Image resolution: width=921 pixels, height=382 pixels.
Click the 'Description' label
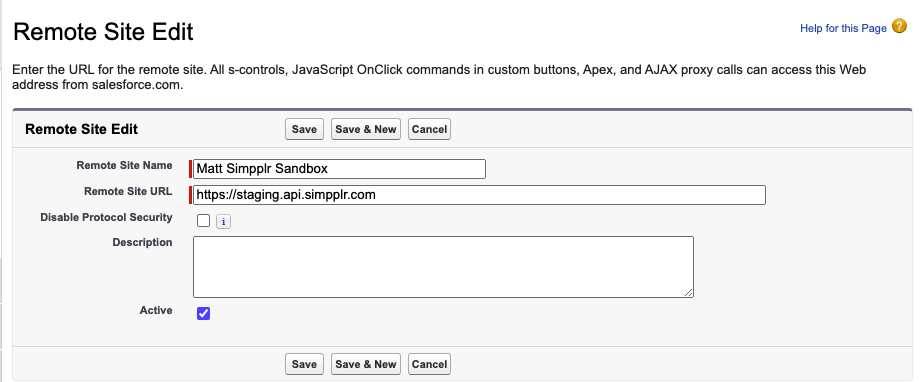[142, 243]
